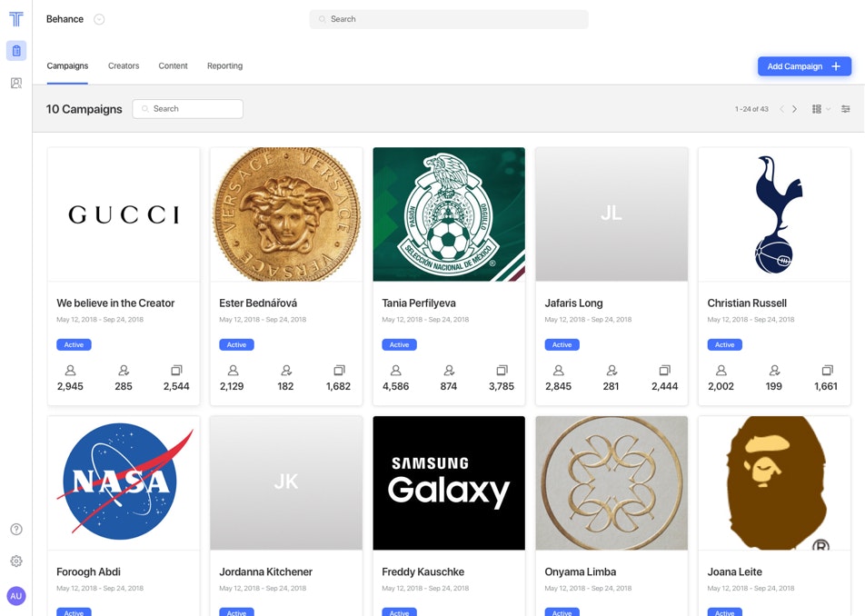
Task: Click Active badge on Tania Perfilyeva card
Action: point(400,344)
